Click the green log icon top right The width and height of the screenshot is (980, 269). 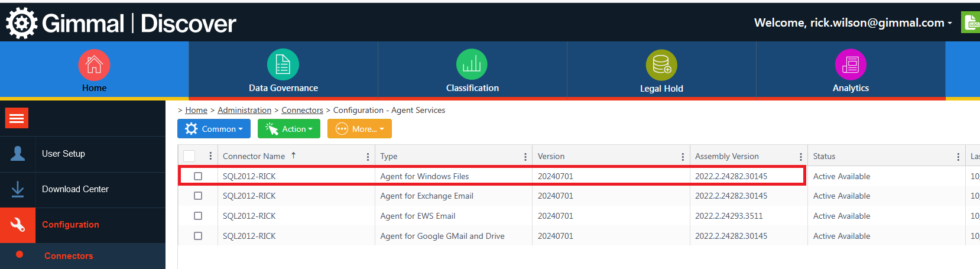coord(971,23)
